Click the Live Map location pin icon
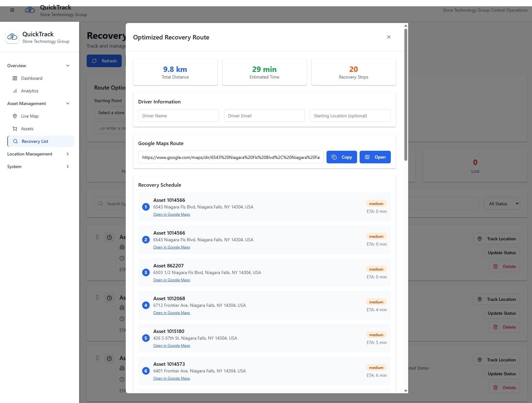532x403 pixels. 15,116
